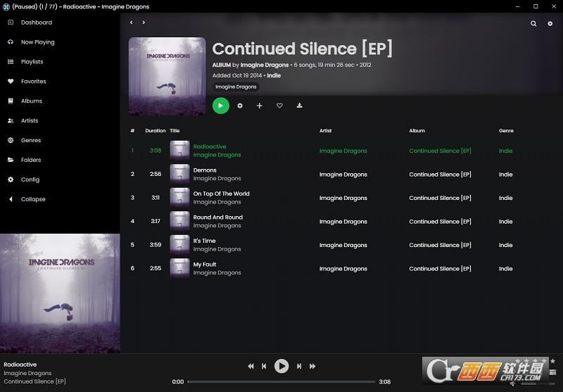This screenshot has width=563, height=392.
Task: Click thumbnail of the My Fault track
Action: point(179,269)
